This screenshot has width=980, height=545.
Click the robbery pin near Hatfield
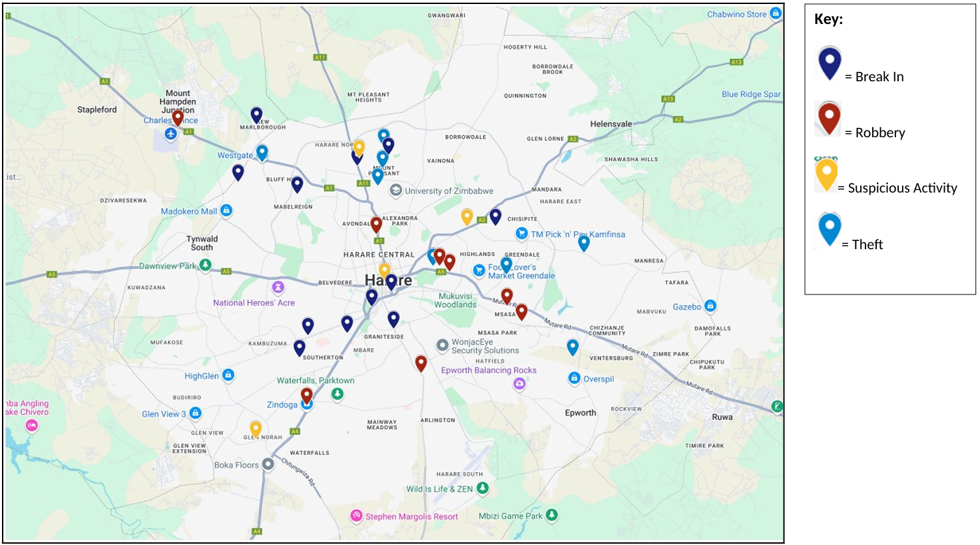(x=421, y=362)
